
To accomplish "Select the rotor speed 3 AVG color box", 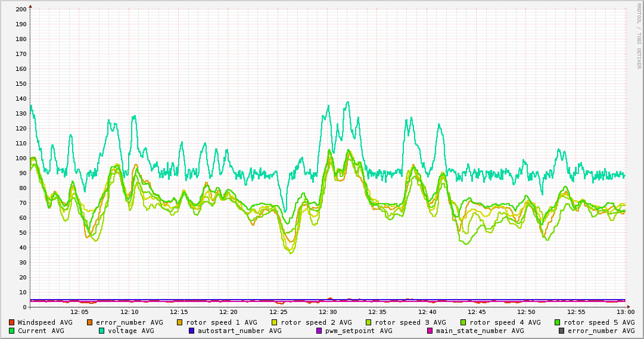I will point(369,322).
